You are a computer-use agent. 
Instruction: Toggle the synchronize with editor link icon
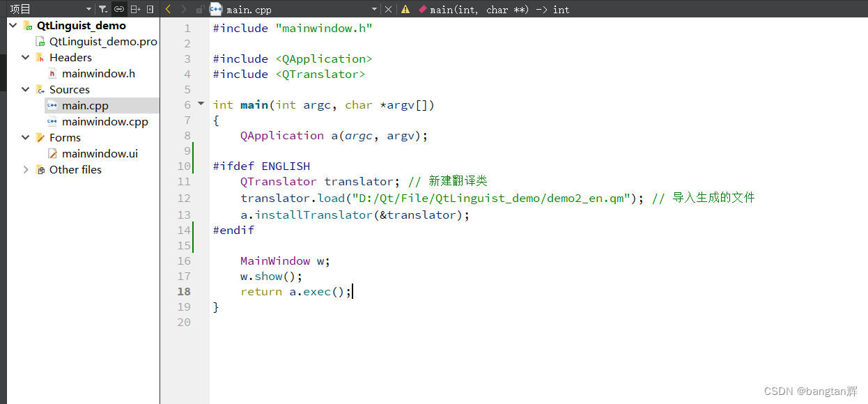pos(119,9)
